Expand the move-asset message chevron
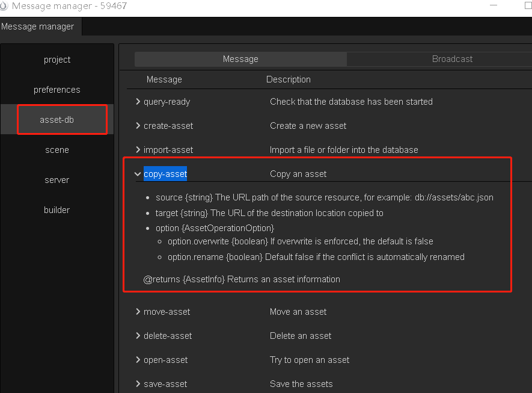This screenshot has width=532, height=393. [138, 312]
